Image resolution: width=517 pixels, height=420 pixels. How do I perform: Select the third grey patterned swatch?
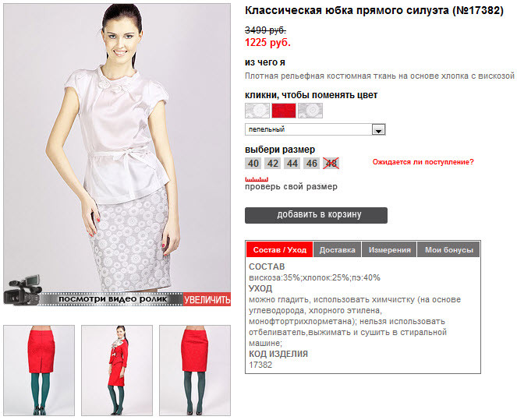pyautogui.click(x=310, y=111)
